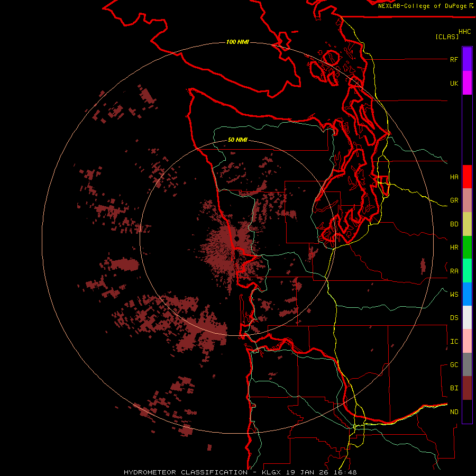
Task: Click the BD legend label
Action: (x=454, y=224)
